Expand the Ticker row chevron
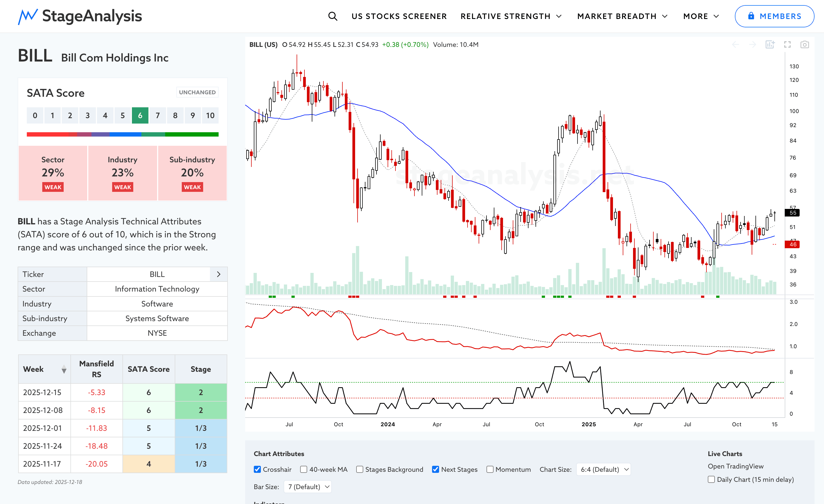824x504 pixels. coord(219,274)
